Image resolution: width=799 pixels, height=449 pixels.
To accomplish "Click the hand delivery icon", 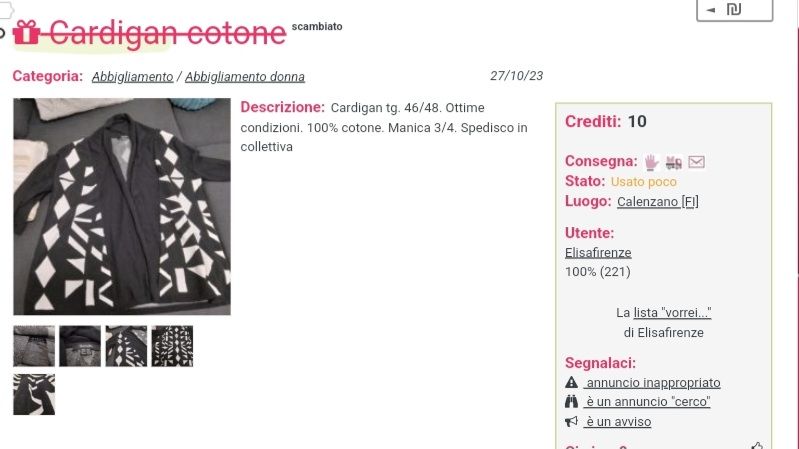I will (651, 162).
